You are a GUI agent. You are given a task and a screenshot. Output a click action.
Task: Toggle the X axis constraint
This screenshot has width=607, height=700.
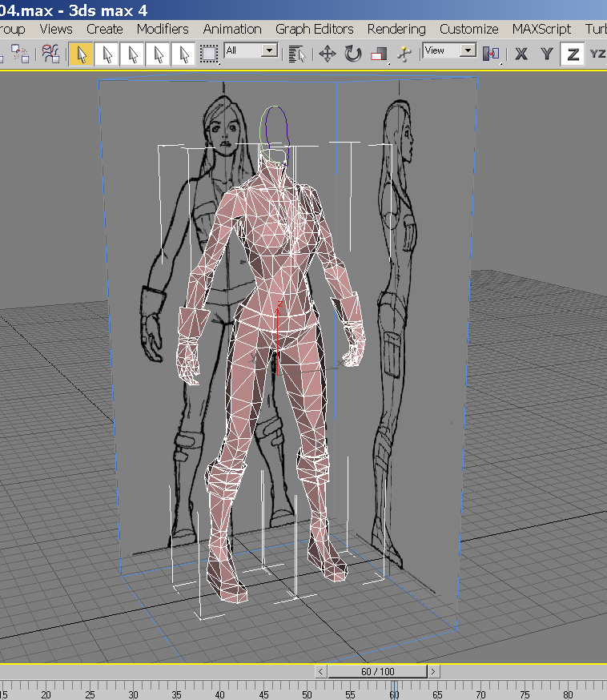coord(521,54)
